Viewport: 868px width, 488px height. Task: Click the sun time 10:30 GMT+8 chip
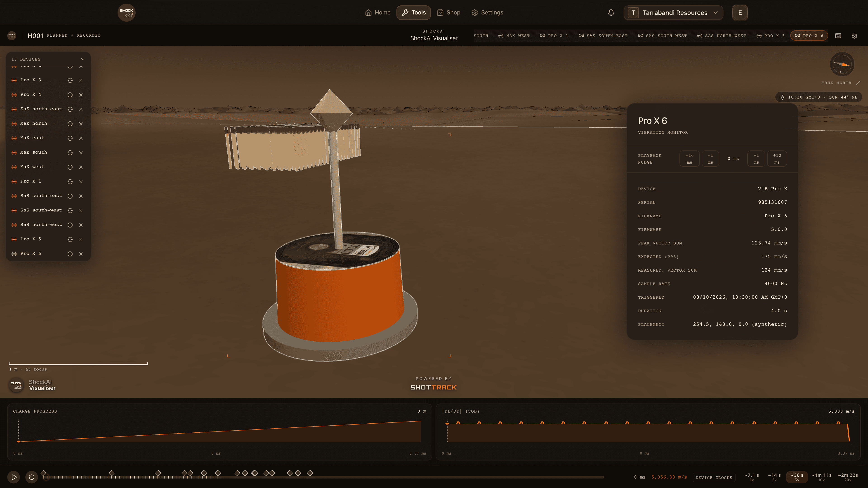pos(818,97)
